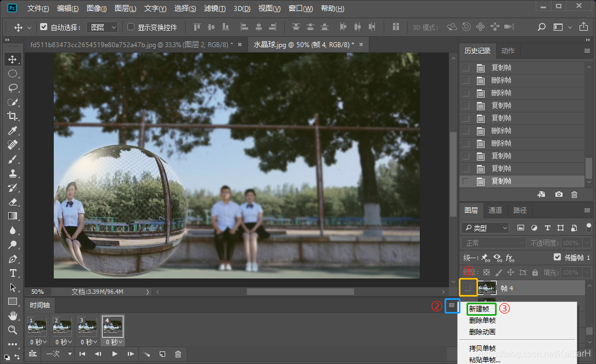Screen dimensions: 596x364
Task: Switch to the 通道 (Channels) tab
Action: coord(495,211)
